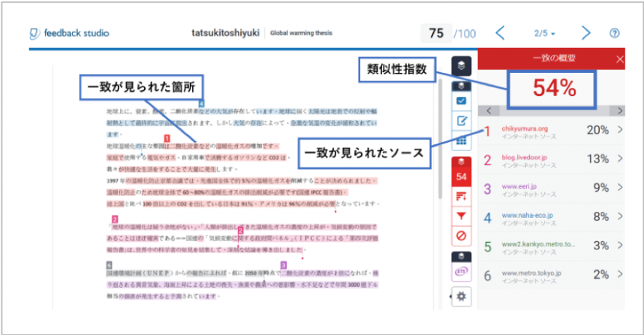
Task: Click the feedback studio logo
Action: click(69, 33)
